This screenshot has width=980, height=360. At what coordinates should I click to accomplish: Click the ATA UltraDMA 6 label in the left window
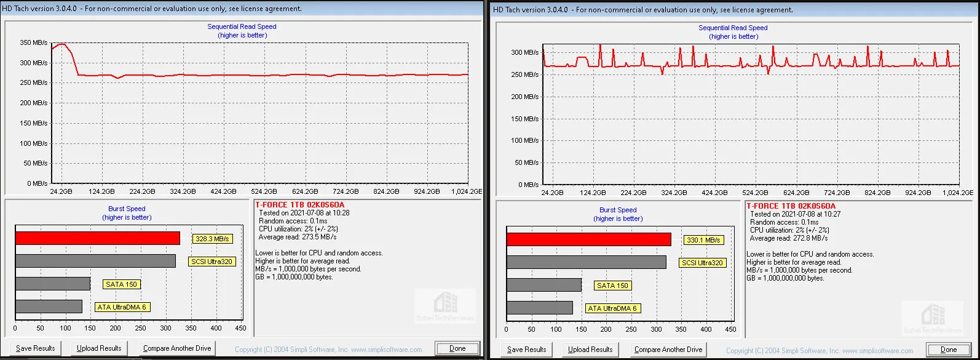pyautogui.click(x=122, y=307)
